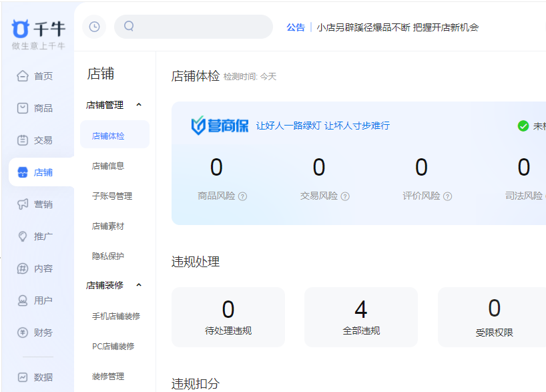Click the 全部违规 card showing 4
The height and width of the screenshot is (392, 546).
pos(361,317)
